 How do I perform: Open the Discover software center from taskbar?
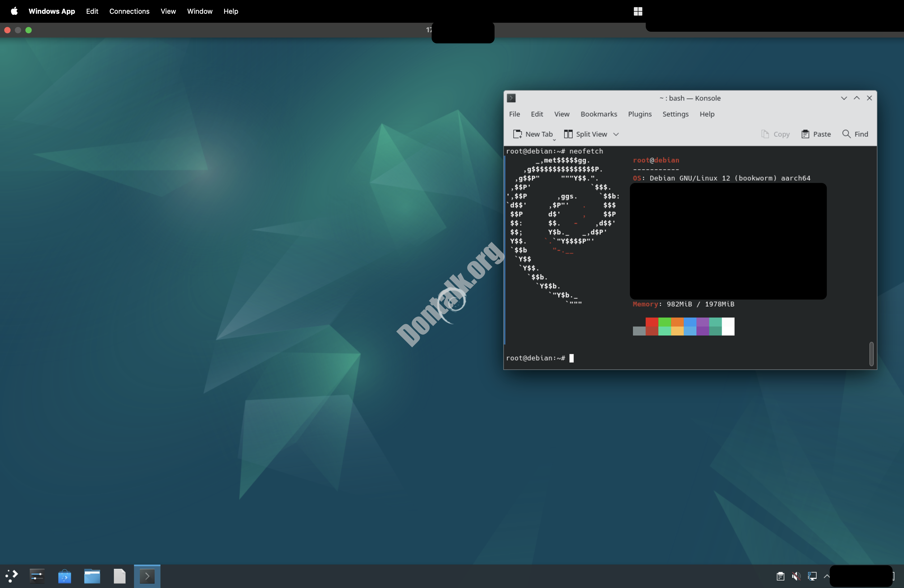coord(64,576)
